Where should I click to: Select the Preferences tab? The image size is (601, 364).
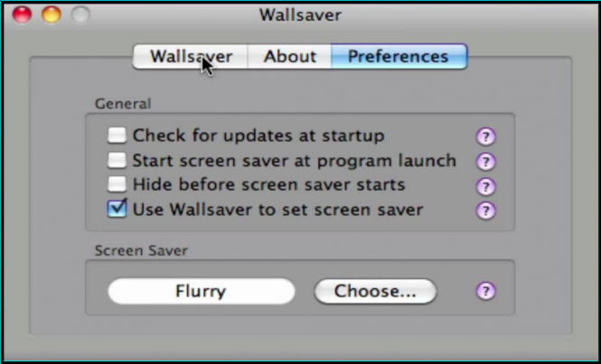click(x=399, y=56)
